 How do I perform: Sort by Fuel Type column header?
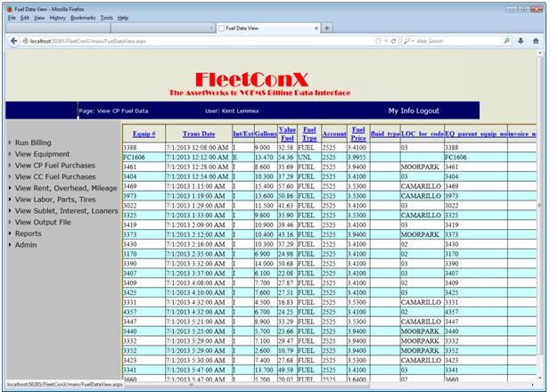[x=309, y=134]
